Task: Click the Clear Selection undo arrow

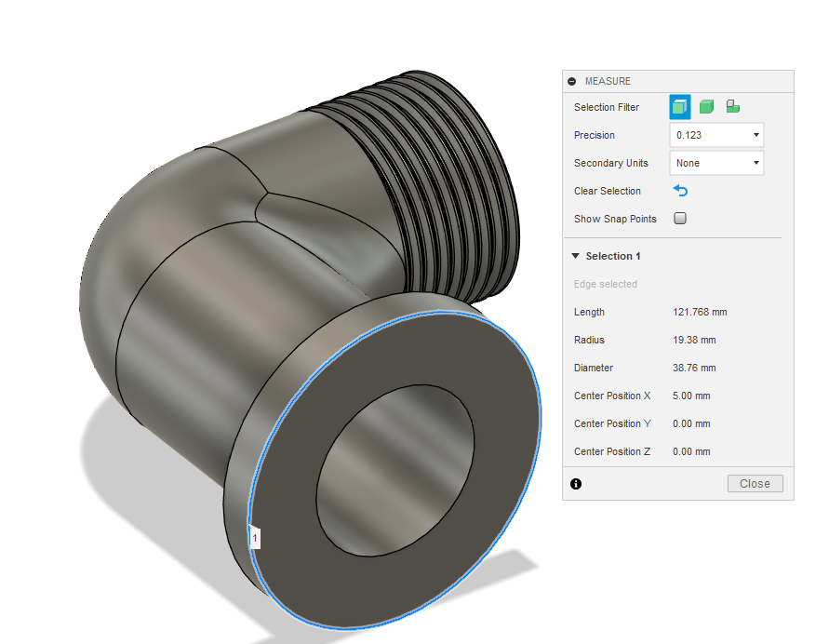Action: point(680,191)
